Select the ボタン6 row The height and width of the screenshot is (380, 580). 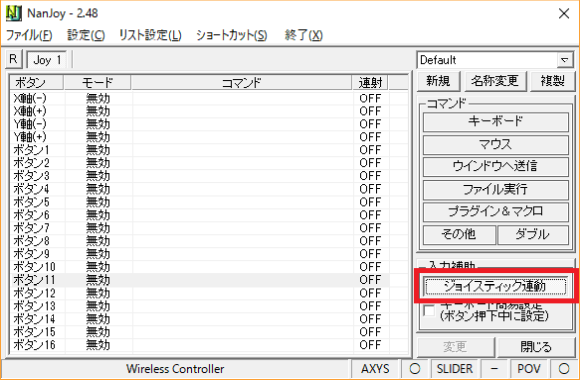click(200, 215)
